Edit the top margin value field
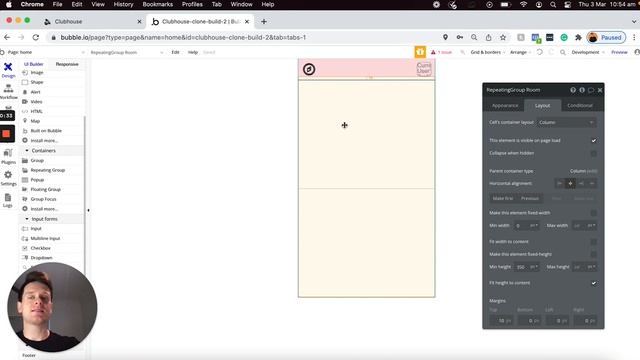This screenshot has width=640, height=360. [x=501, y=321]
